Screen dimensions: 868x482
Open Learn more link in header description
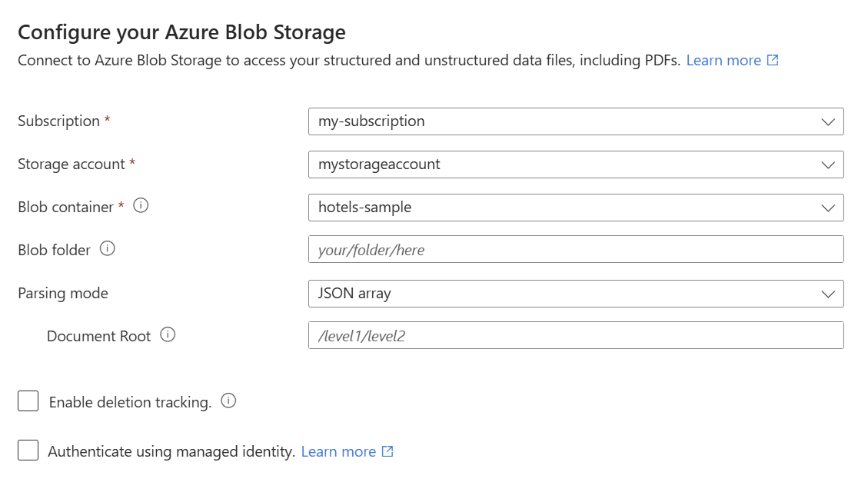coord(723,60)
